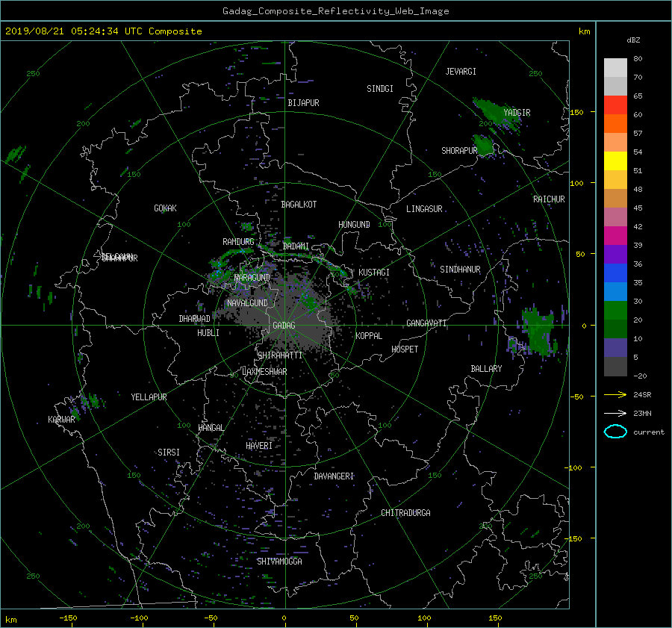
Task: Click the BAGALKOT city label
Action: 299,205
